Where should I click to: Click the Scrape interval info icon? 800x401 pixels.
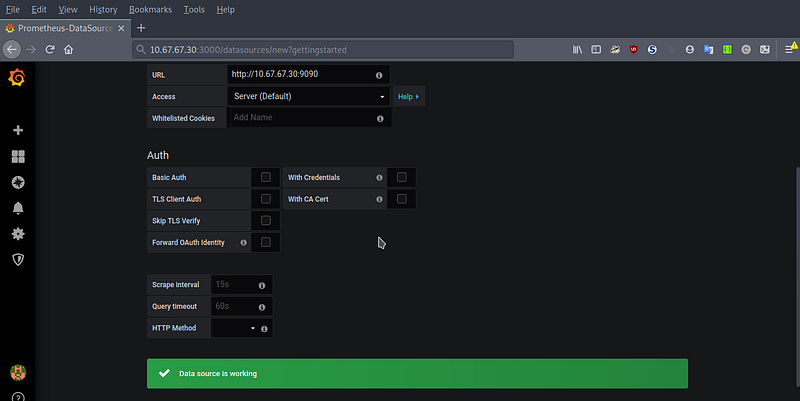coord(262,286)
